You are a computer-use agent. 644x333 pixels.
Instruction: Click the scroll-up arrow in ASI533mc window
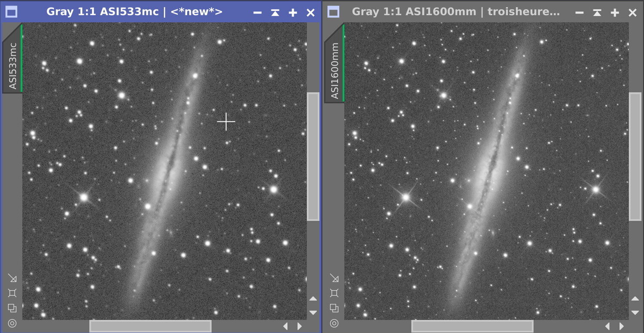coord(313,299)
